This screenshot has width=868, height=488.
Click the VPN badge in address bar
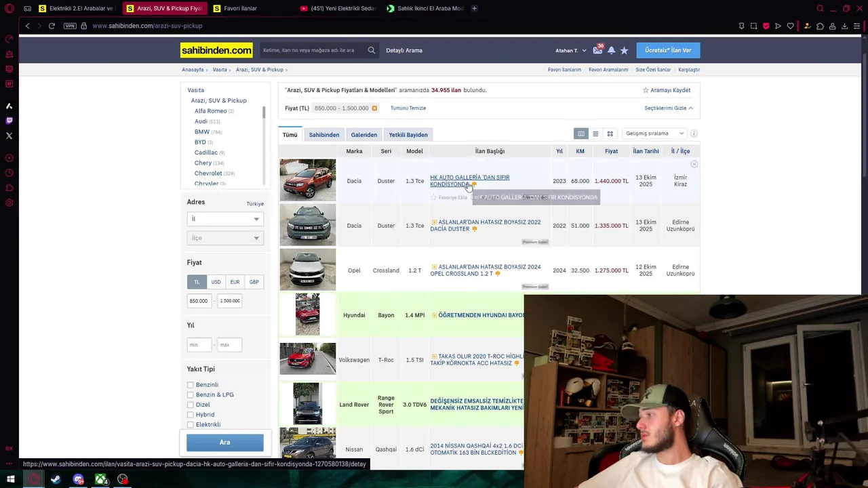point(70,26)
